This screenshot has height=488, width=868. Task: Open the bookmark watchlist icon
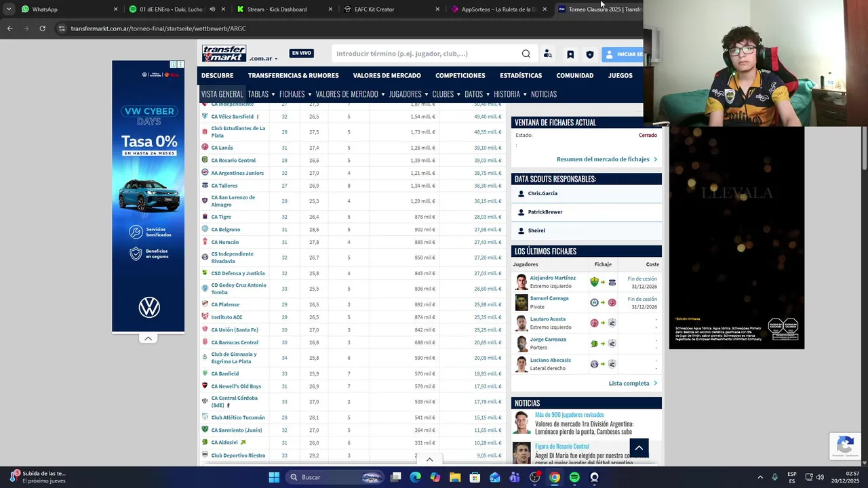tap(570, 54)
